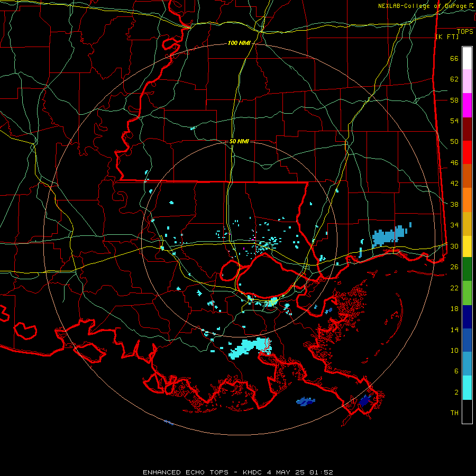Select the 42 legend value
This screenshot has width=476, height=476.
tap(454, 184)
